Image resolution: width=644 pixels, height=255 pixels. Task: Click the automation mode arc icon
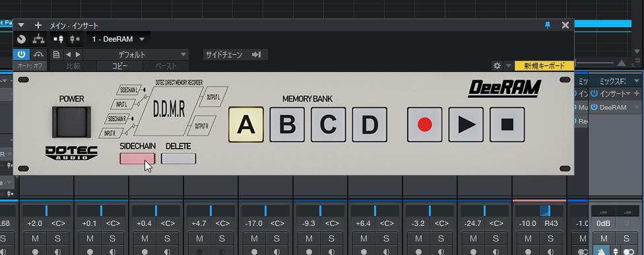[38, 54]
